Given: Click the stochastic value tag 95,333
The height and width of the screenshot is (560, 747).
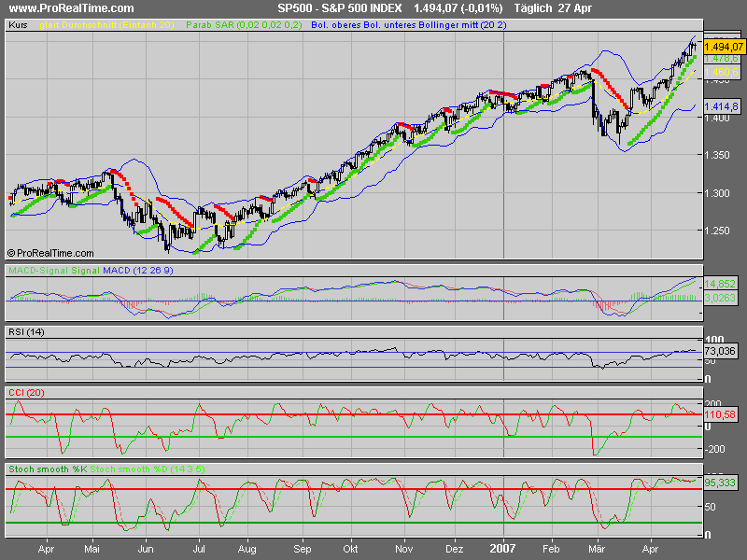Looking at the screenshot, I should coord(720,483).
